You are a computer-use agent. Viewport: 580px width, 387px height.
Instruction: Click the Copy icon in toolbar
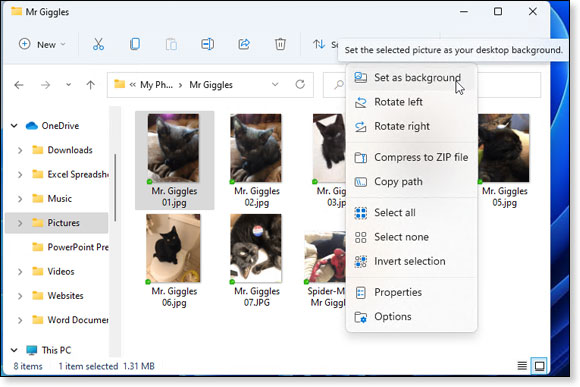coord(135,44)
